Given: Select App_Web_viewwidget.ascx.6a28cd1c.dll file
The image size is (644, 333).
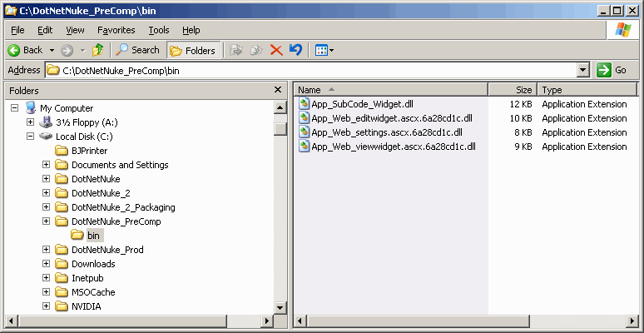Looking at the screenshot, I should [x=394, y=147].
